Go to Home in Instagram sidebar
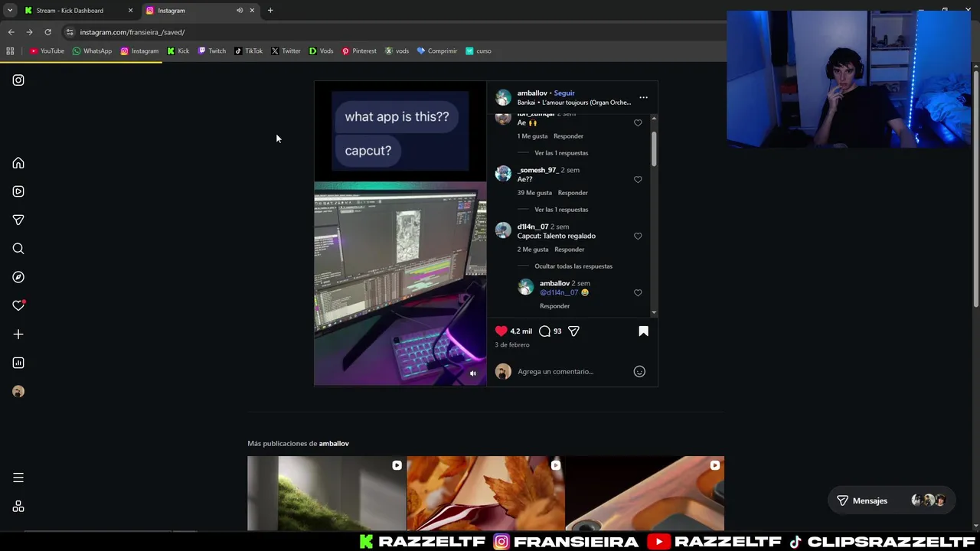This screenshot has height=551, width=980. click(x=18, y=163)
